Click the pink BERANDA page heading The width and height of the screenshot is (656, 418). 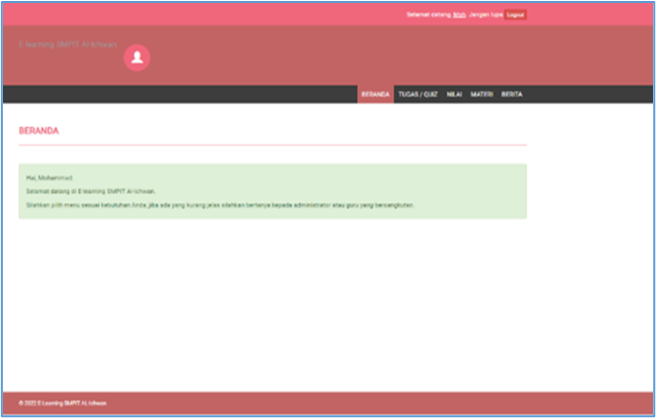click(39, 131)
